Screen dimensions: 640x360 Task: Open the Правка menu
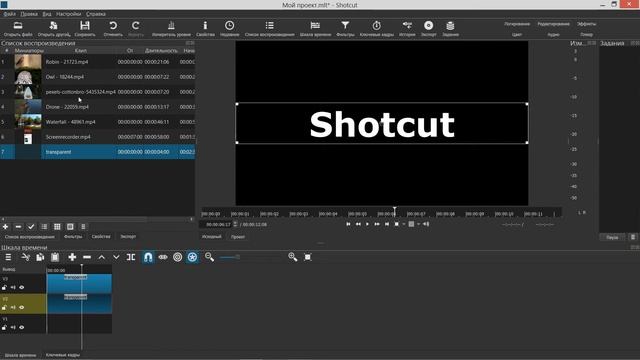click(x=29, y=14)
